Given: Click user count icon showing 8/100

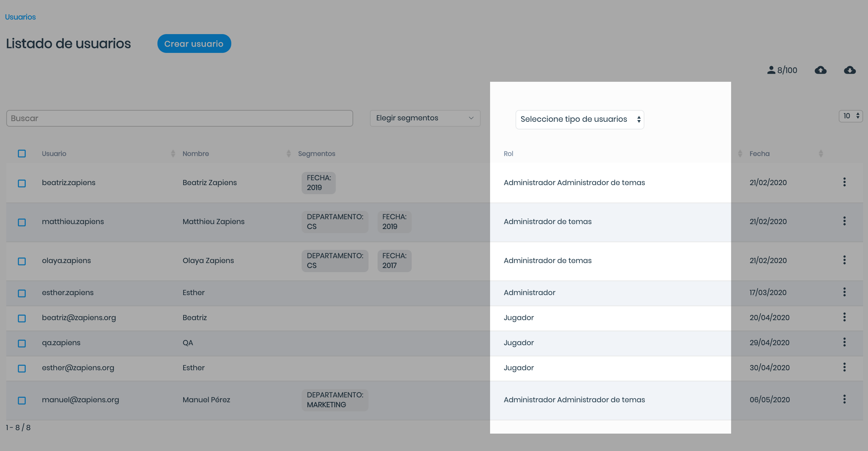Looking at the screenshot, I should point(771,70).
